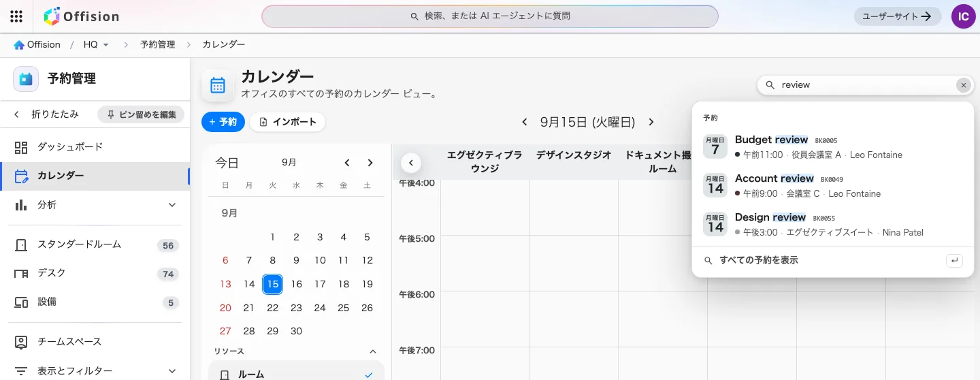Viewport: 980px width, 380px height.
Task: Select September 30 in mini calendar
Action: [296, 331]
